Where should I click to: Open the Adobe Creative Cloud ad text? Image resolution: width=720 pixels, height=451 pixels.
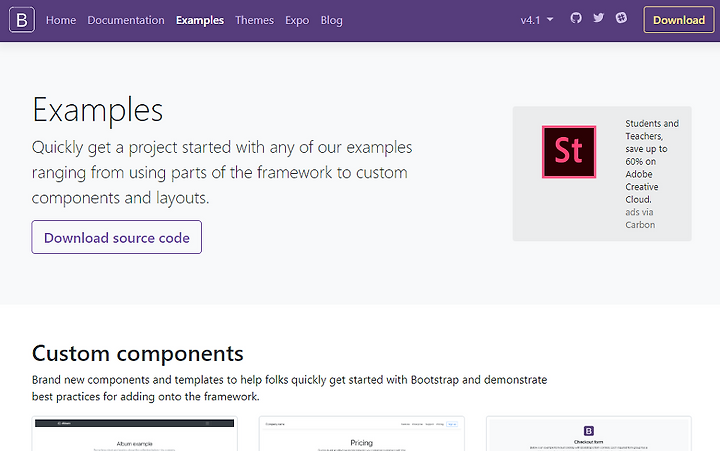(x=651, y=161)
